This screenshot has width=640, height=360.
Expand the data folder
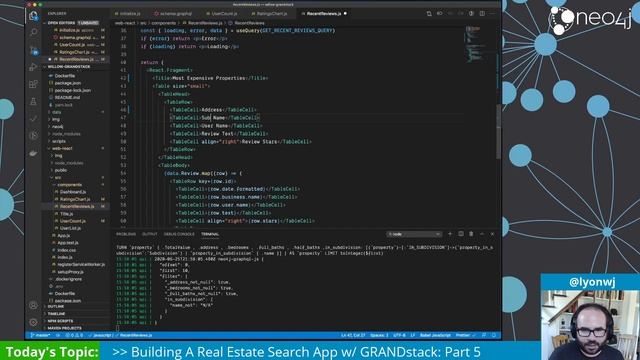pos(56,112)
